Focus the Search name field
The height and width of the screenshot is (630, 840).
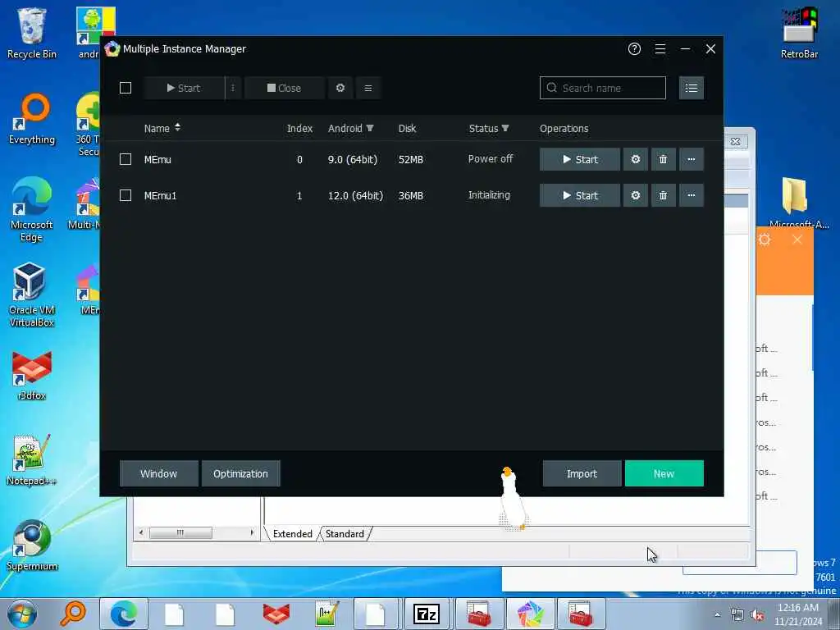[x=603, y=88]
